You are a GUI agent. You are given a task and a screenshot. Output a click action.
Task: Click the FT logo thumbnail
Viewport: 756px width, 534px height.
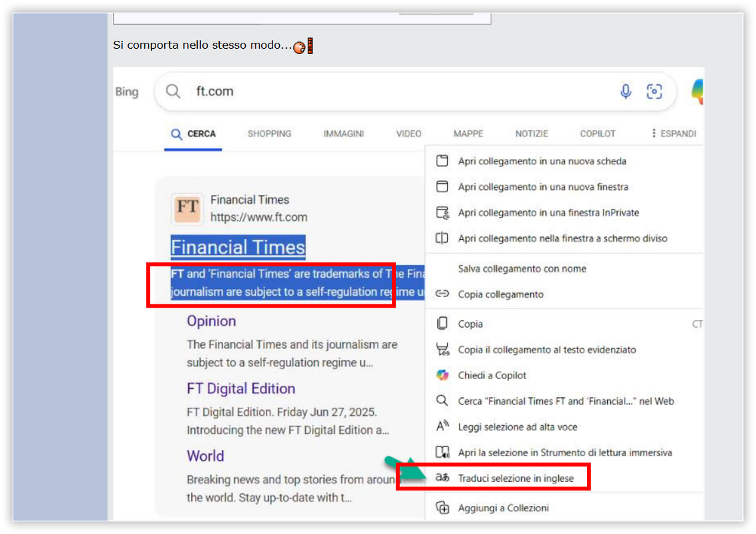coord(188,209)
